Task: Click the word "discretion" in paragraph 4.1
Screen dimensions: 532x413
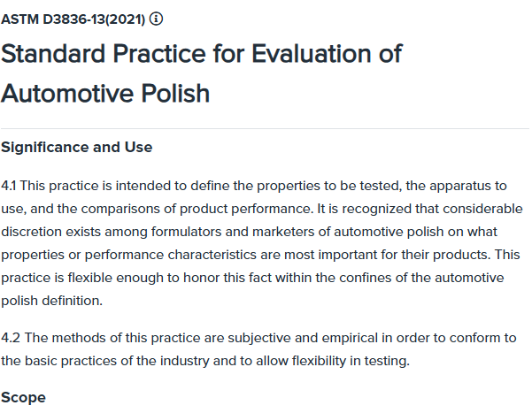Action: (32, 232)
